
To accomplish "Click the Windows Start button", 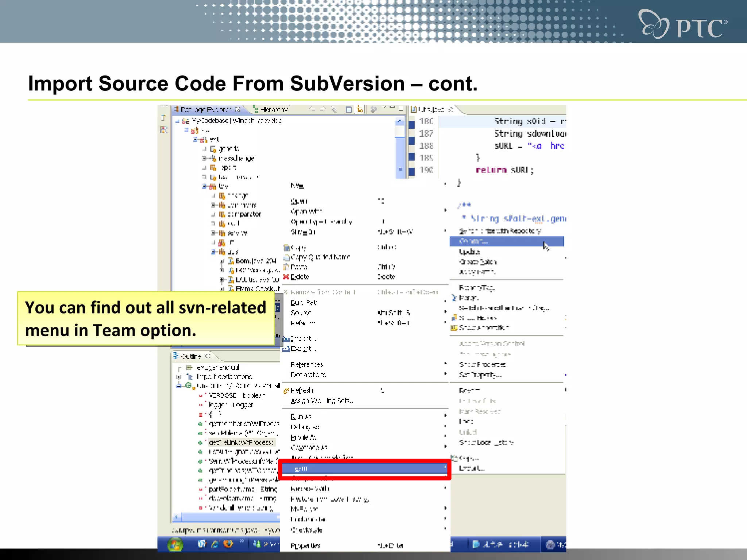I will [x=175, y=545].
